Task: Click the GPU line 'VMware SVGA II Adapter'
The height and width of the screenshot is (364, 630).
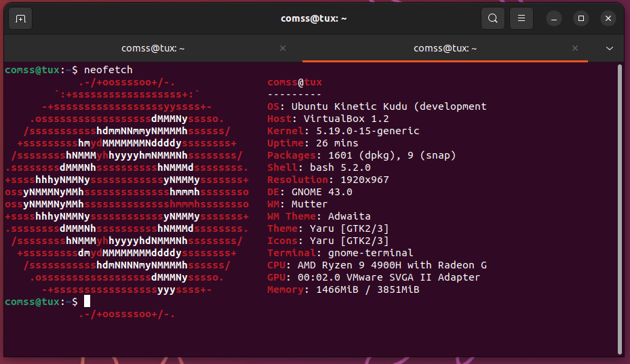Action: click(x=413, y=277)
